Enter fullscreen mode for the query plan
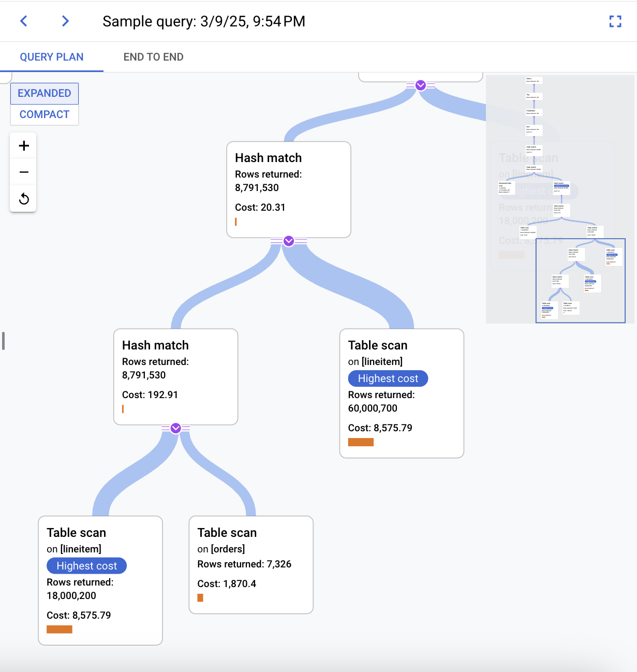This screenshot has height=672, width=637. (x=615, y=21)
